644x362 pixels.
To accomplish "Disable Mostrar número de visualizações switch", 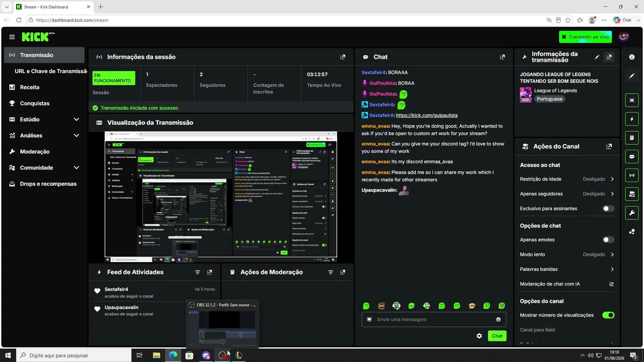I will point(608,315).
